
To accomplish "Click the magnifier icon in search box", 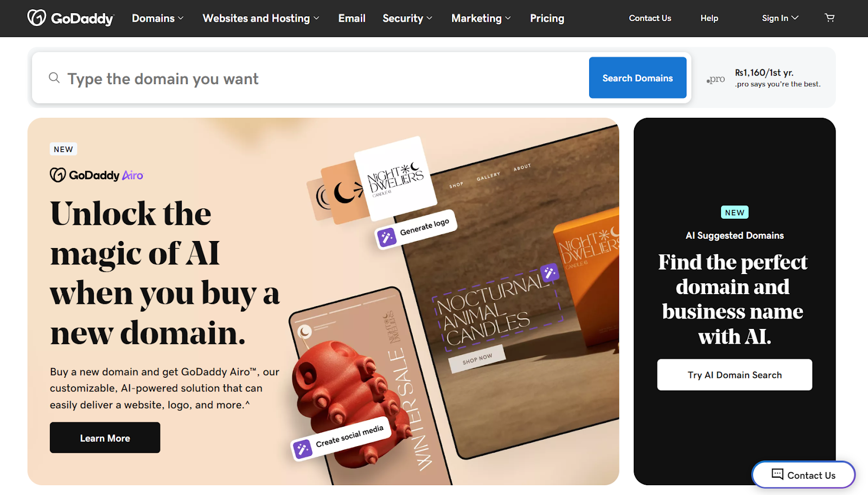I will tap(54, 78).
